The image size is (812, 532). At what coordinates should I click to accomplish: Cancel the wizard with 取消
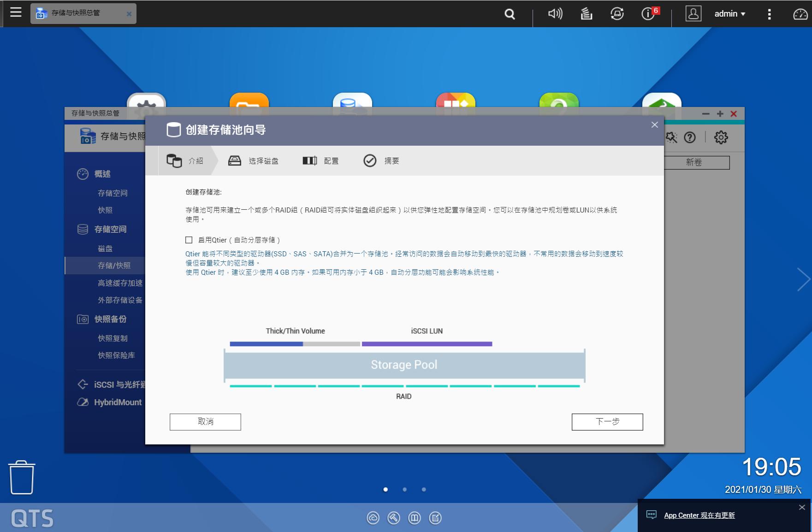205,421
